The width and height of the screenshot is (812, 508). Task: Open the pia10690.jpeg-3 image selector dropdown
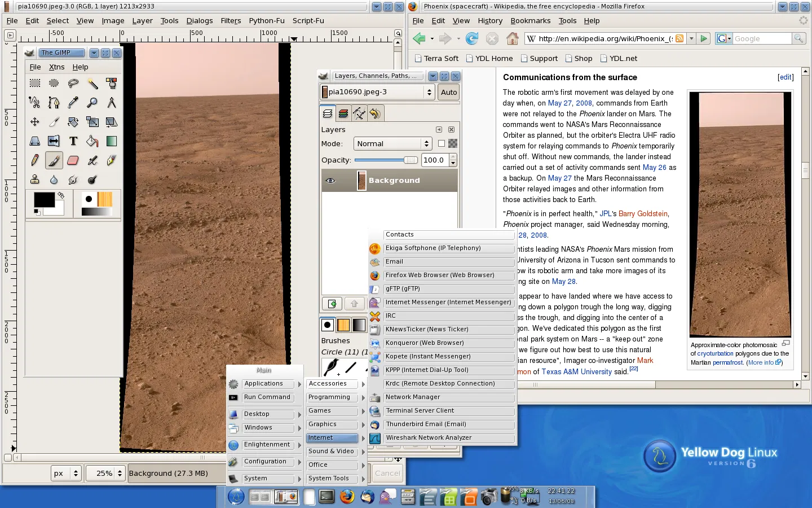tap(377, 92)
